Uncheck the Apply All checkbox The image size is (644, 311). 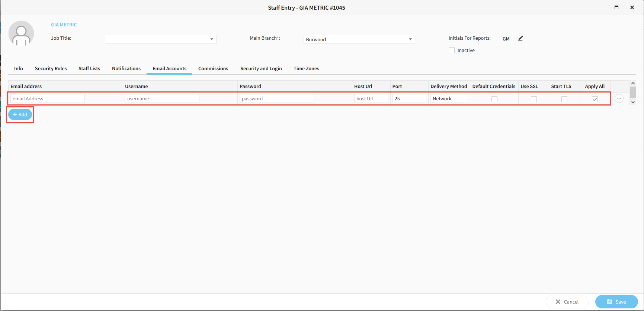click(595, 99)
